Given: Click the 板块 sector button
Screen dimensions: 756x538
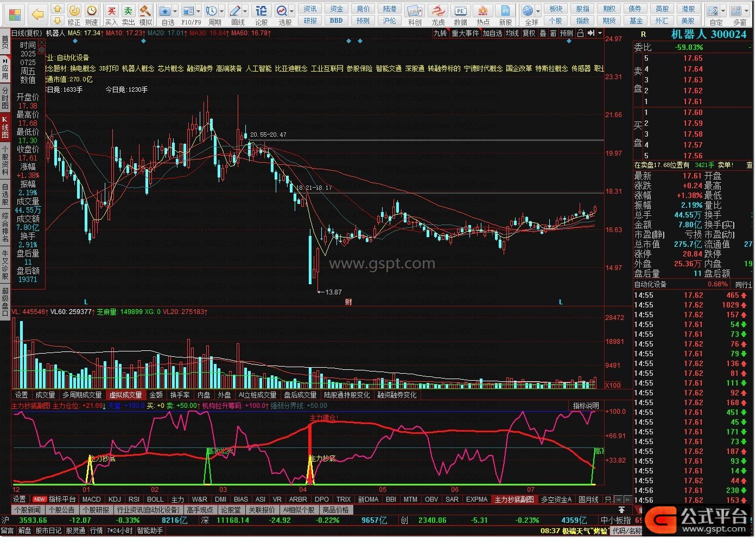Looking at the screenshot, I should pos(556,9).
